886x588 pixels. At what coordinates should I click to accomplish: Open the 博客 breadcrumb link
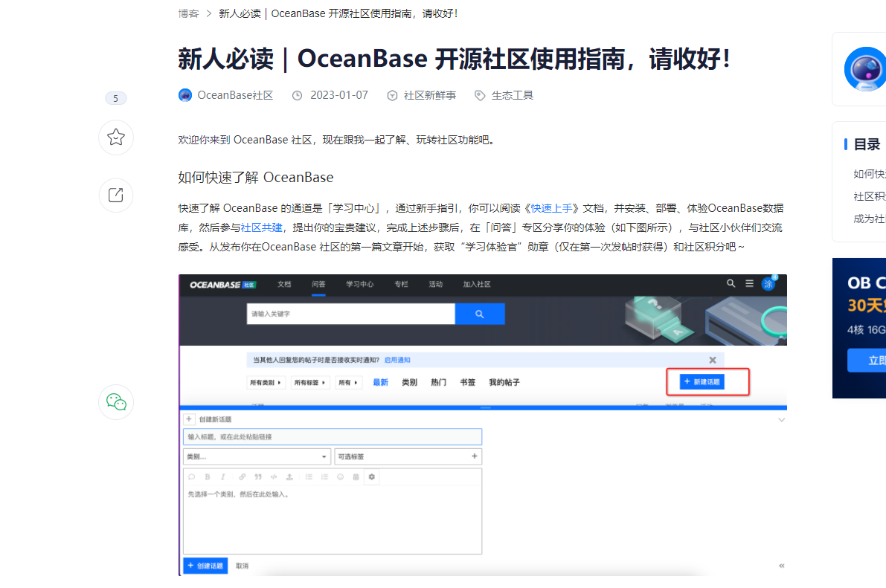pyautogui.click(x=188, y=13)
